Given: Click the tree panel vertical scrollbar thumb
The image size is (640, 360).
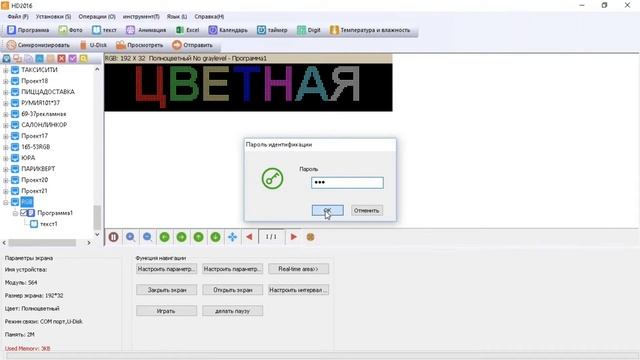Looking at the screenshot, I should click(97, 217).
